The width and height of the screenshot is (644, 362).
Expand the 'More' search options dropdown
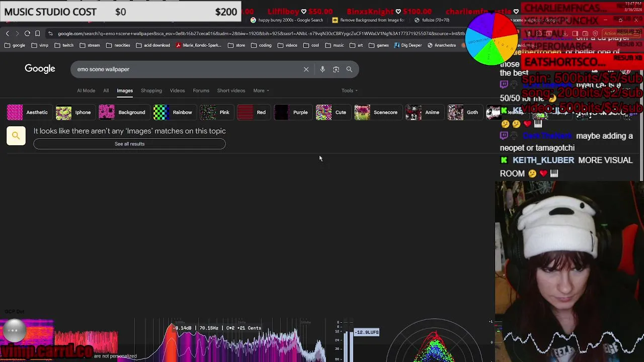click(261, 90)
